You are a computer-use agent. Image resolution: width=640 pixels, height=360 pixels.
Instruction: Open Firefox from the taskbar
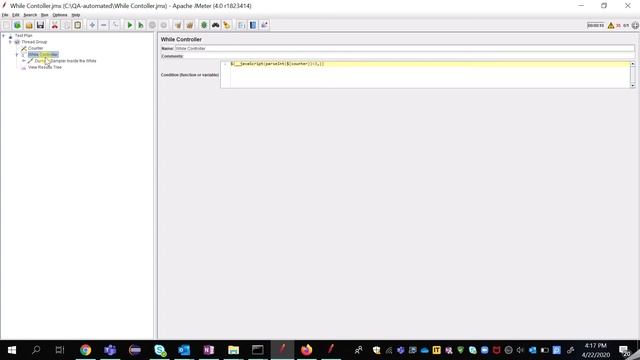[x=306, y=350]
